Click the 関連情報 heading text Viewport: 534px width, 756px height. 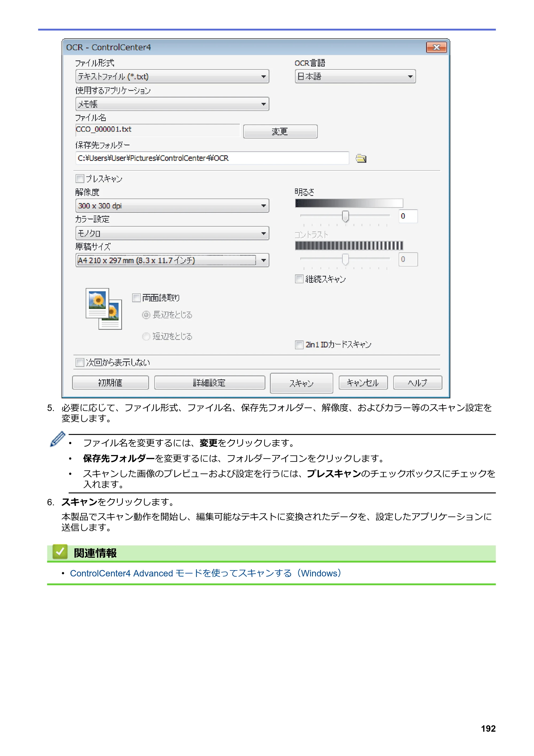click(95, 553)
